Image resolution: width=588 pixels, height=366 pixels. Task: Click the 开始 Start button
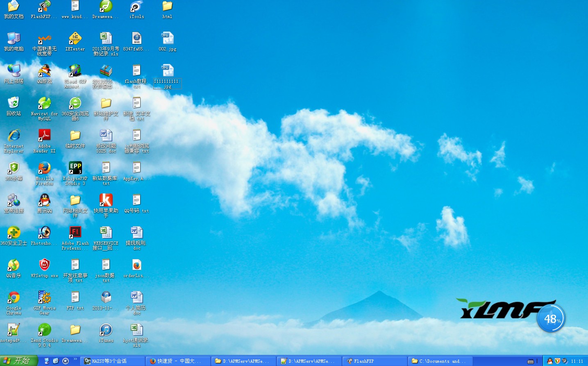[18, 361]
